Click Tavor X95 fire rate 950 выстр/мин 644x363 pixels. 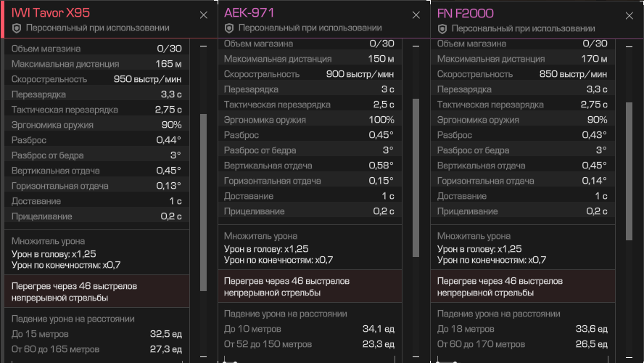point(147,79)
